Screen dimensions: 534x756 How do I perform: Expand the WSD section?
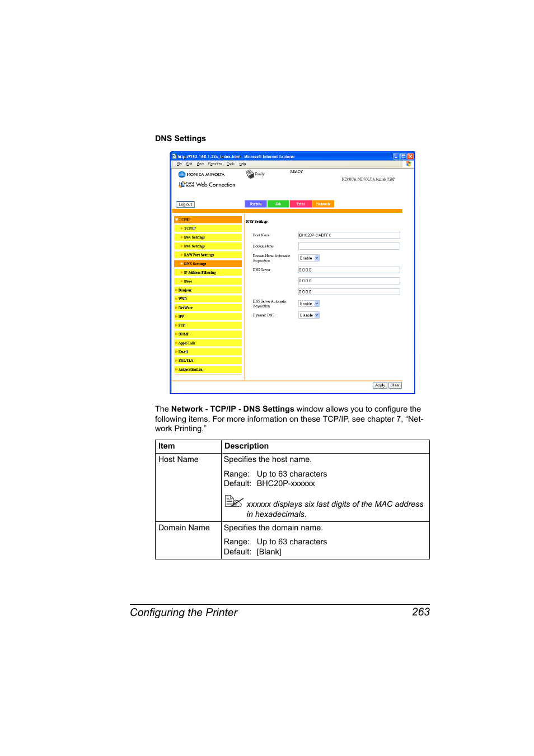pos(208,299)
